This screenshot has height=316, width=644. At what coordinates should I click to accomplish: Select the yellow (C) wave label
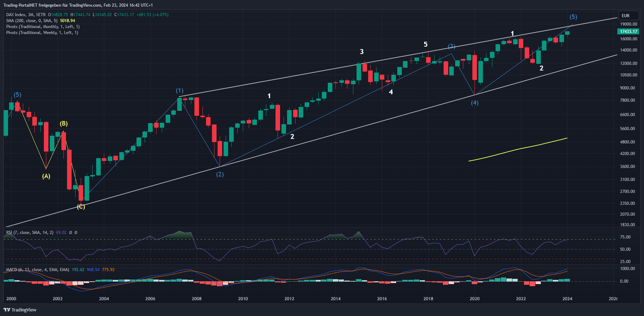[81, 207]
